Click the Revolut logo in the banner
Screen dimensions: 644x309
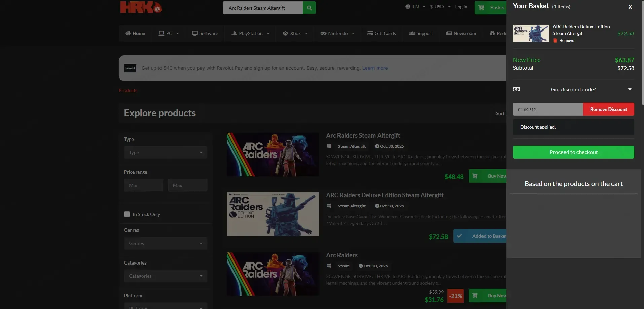130,68
